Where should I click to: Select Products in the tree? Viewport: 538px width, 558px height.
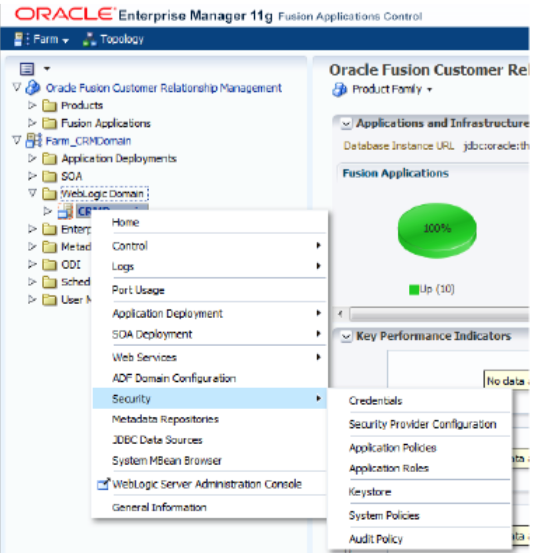tap(82, 106)
